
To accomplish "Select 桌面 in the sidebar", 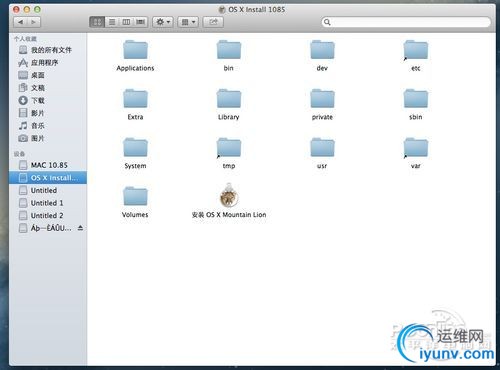I will [48, 75].
